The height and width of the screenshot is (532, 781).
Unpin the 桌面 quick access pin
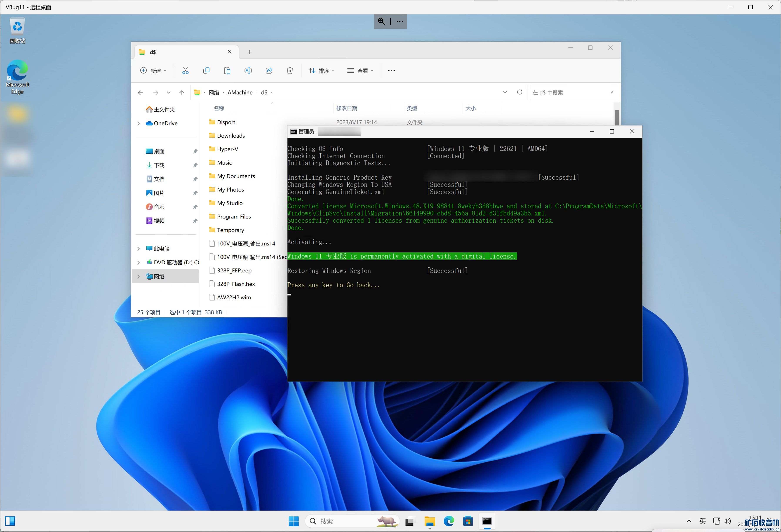click(195, 152)
